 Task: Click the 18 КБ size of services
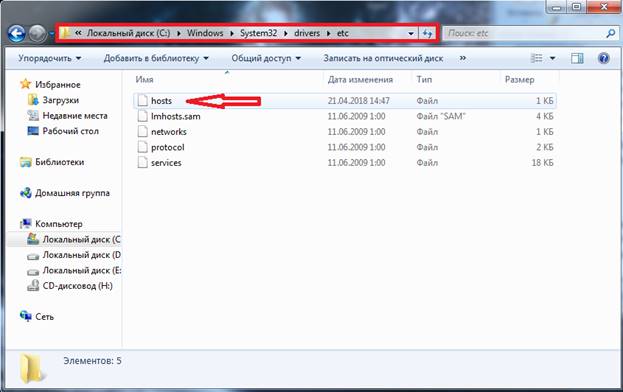tap(542, 163)
